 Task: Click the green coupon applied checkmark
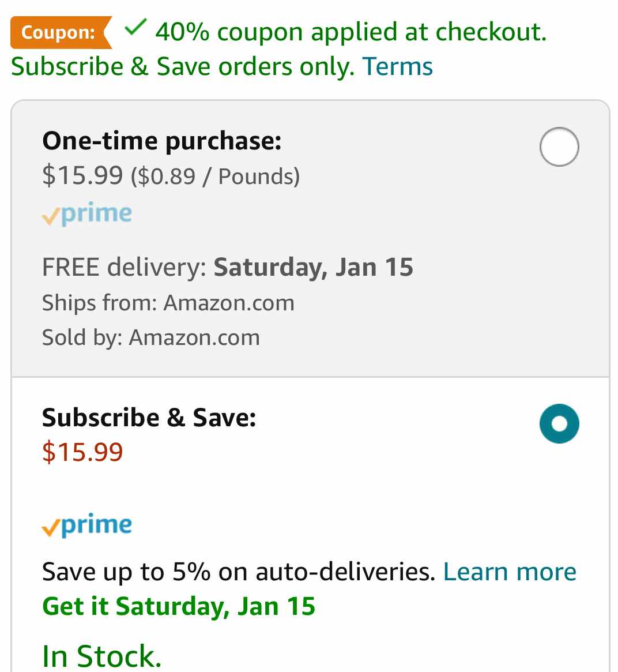point(135,28)
